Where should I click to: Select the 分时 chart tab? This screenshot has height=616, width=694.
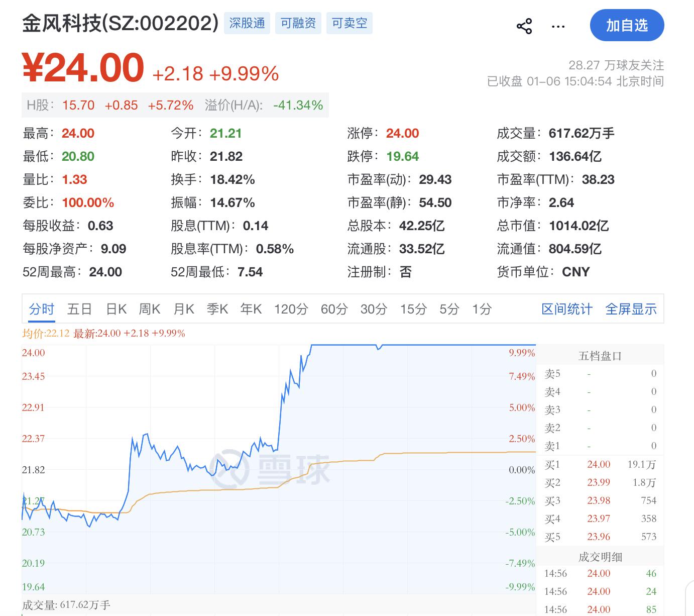click(42, 309)
